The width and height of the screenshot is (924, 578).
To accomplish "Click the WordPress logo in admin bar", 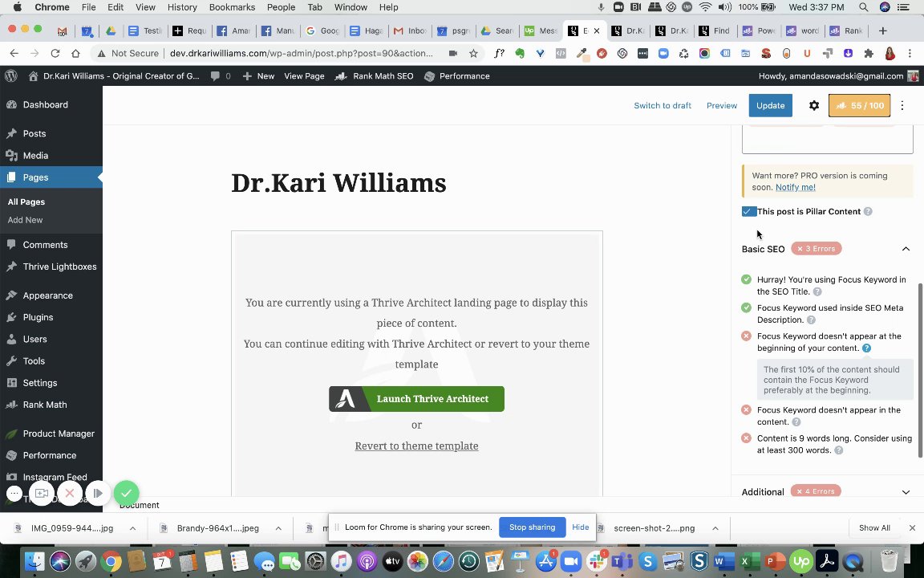I will pos(10,76).
